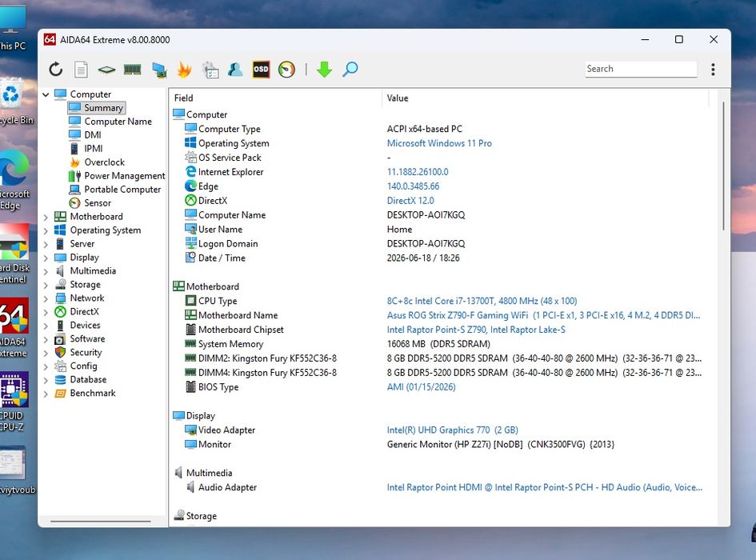Image resolution: width=756 pixels, height=560 pixels.
Task: Open the Internet Explorer version 11.1882.26100.0 link
Action: (x=418, y=172)
